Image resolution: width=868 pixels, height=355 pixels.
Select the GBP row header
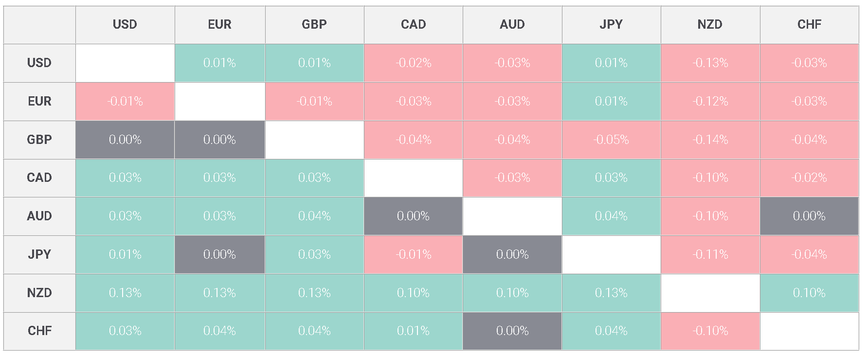(x=39, y=140)
